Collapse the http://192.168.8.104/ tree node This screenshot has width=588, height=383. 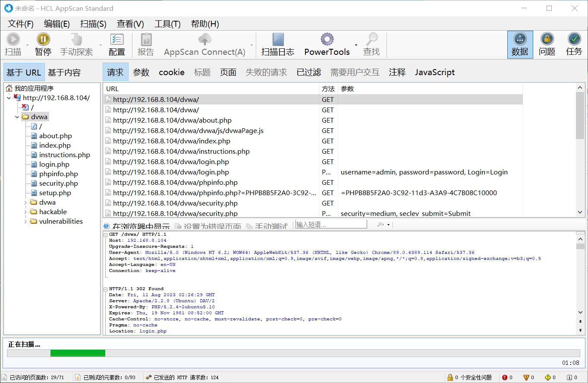click(9, 98)
